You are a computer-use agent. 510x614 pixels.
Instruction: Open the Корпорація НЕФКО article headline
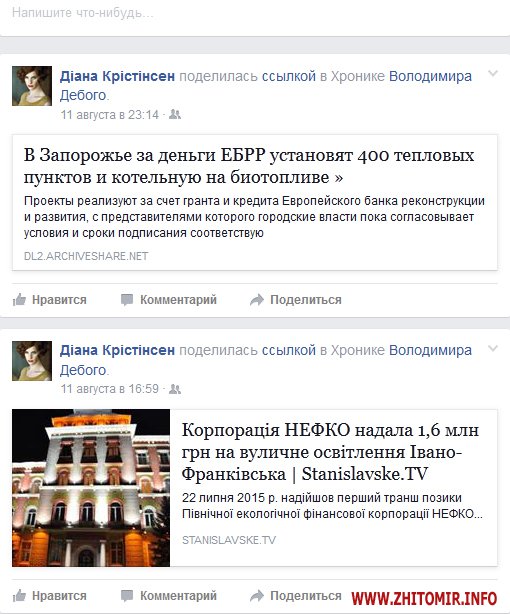pos(330,451)
